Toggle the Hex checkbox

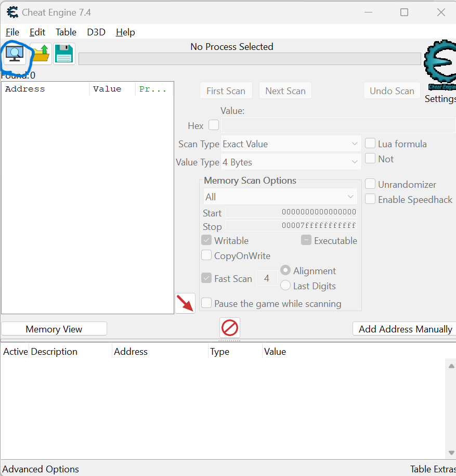click(214, 125)
